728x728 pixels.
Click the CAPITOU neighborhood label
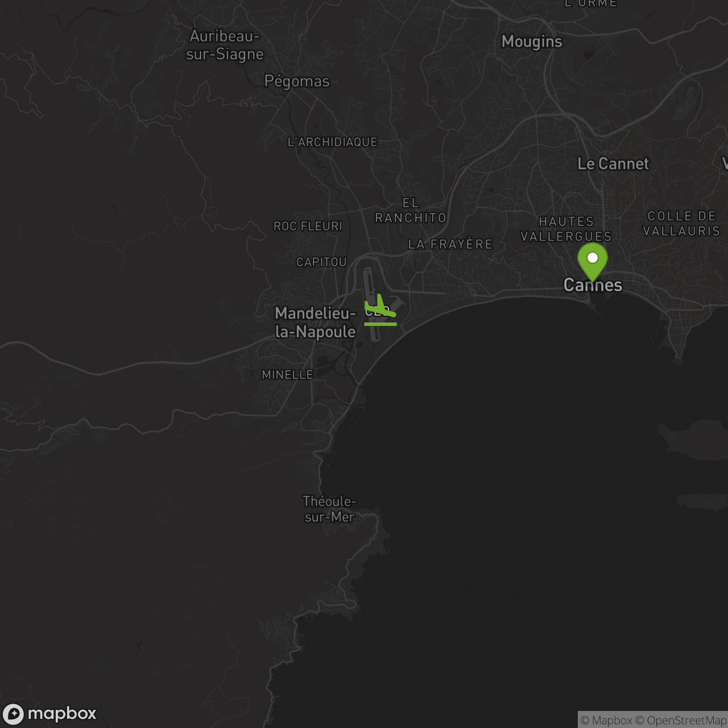click(x=321, y=262)
